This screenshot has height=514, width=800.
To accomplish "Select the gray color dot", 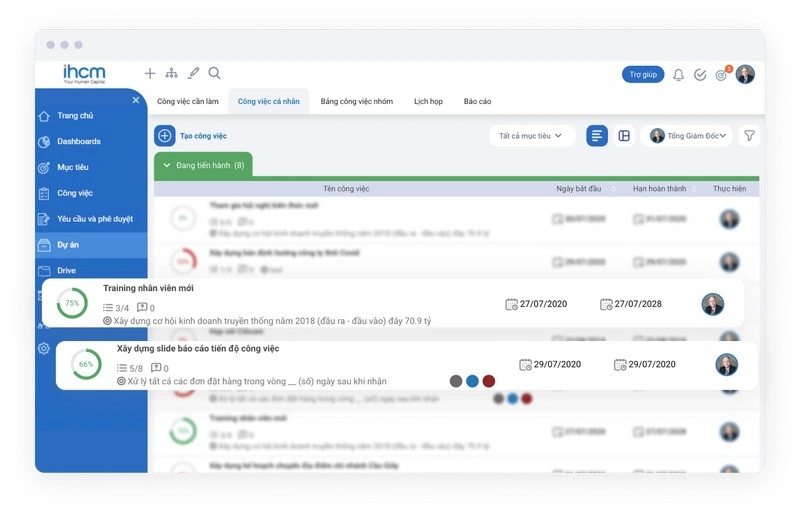I will [x=456, y=381].
